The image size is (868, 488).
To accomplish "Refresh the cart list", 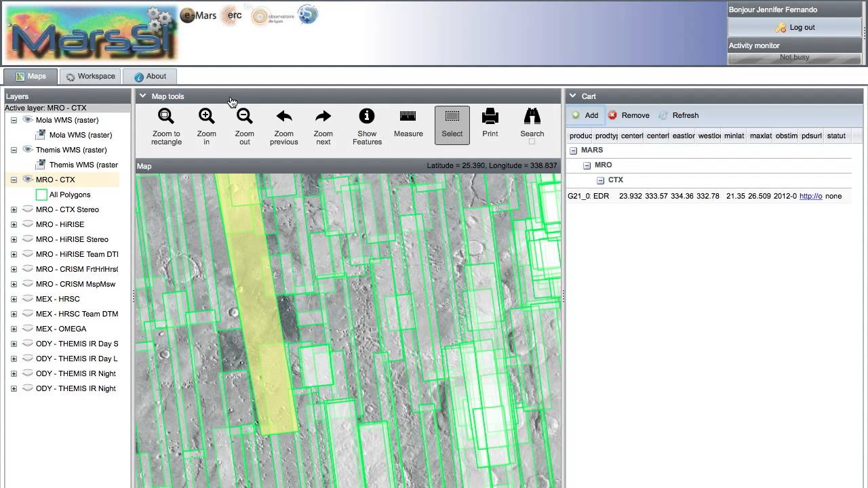I will point(679,115).
